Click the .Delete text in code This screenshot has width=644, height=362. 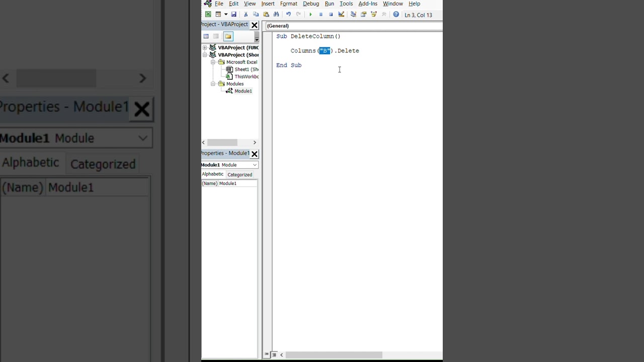[347, 51]
